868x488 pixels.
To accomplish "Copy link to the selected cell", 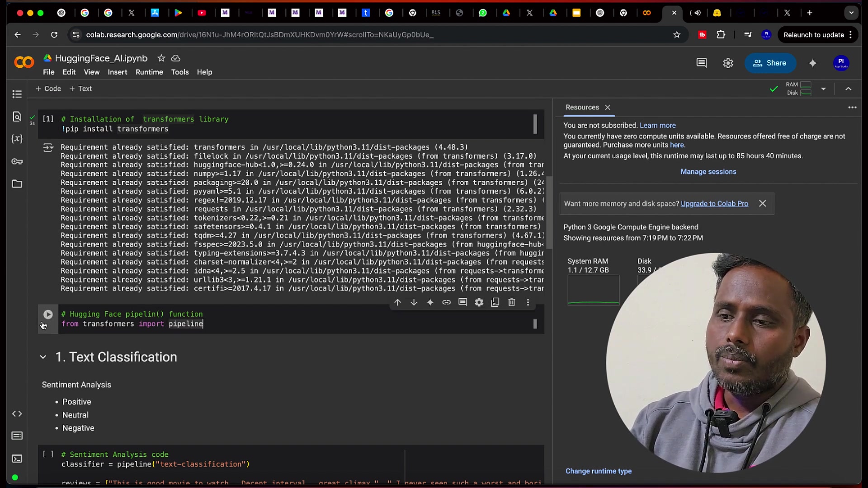I will pos(446,302).
